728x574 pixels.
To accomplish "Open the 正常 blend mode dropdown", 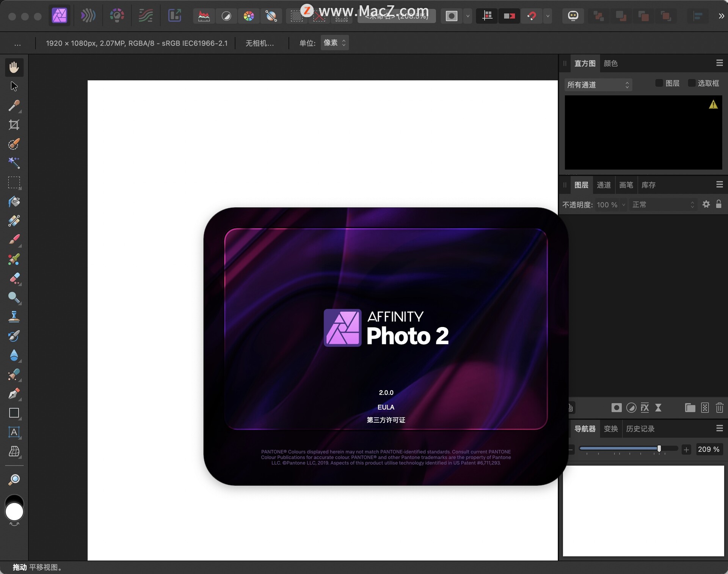I will (663, 204).
